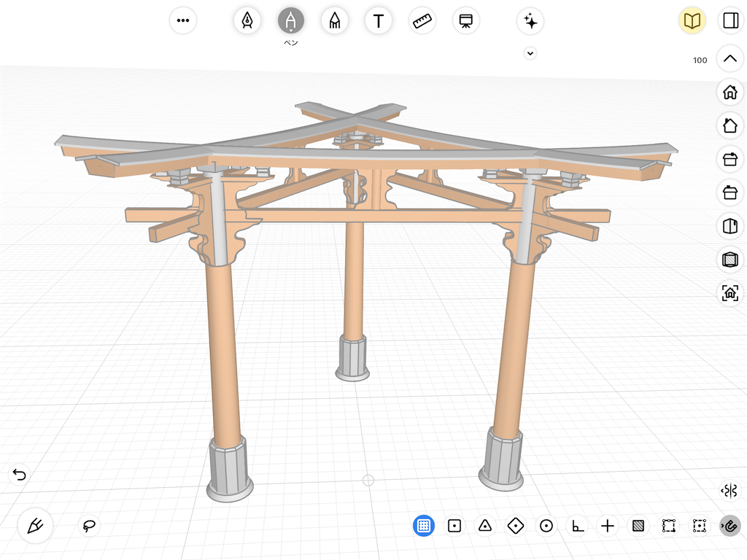
Task: Click the origin crosshair marker on ground
Action: (x=368, y=480)
